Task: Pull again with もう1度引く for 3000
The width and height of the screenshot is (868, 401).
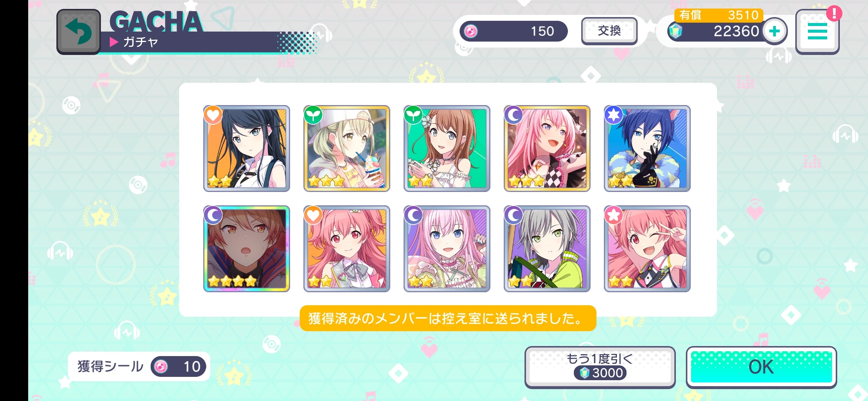Action: (600, 367)
